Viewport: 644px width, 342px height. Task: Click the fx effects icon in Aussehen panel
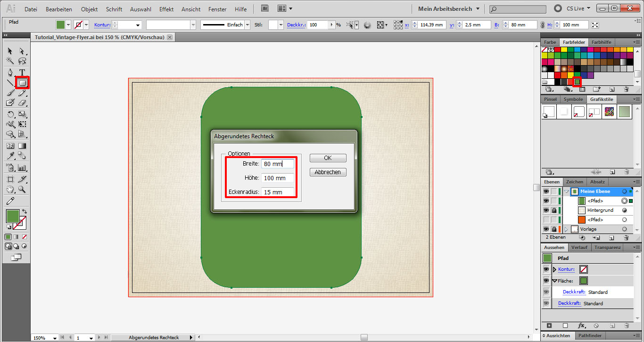582,325
